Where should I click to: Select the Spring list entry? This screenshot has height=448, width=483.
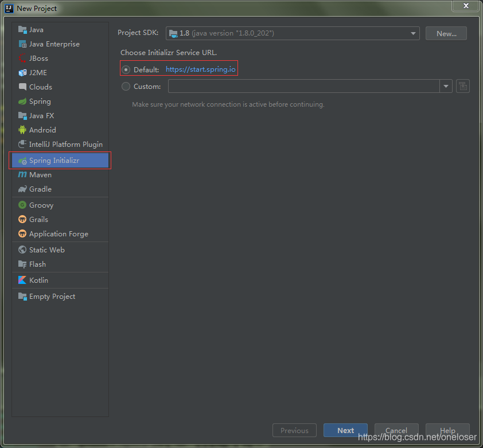(60, 102)
